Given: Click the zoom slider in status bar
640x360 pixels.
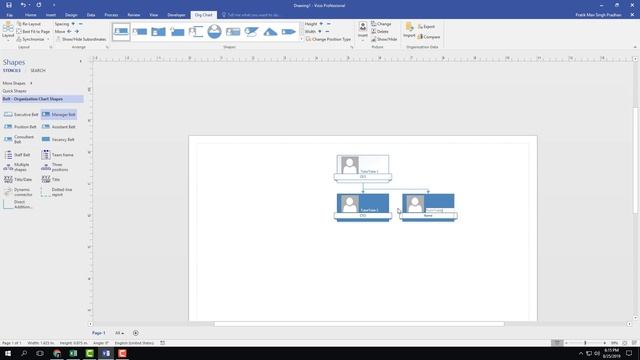Looking at the screenshot, I should pyautogui.click(x=585, y=343).
